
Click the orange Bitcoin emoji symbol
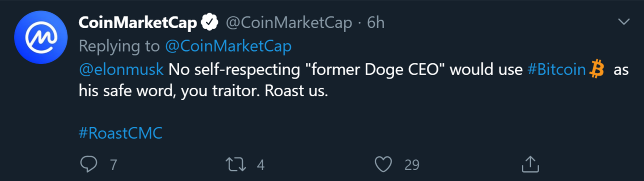click(x=597, y=69)
